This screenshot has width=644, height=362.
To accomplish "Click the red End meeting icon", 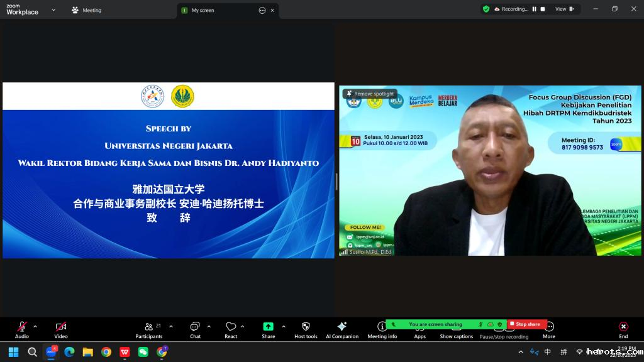I will pos(623,327).
